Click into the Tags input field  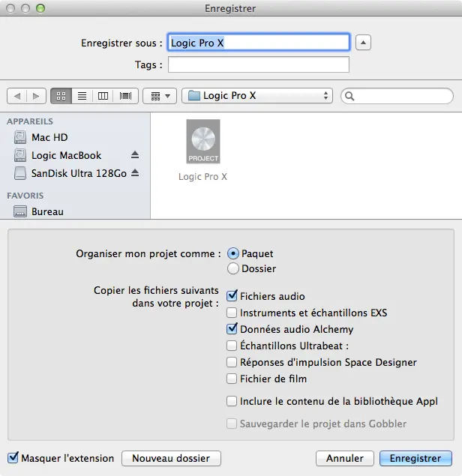coord(258,65)
